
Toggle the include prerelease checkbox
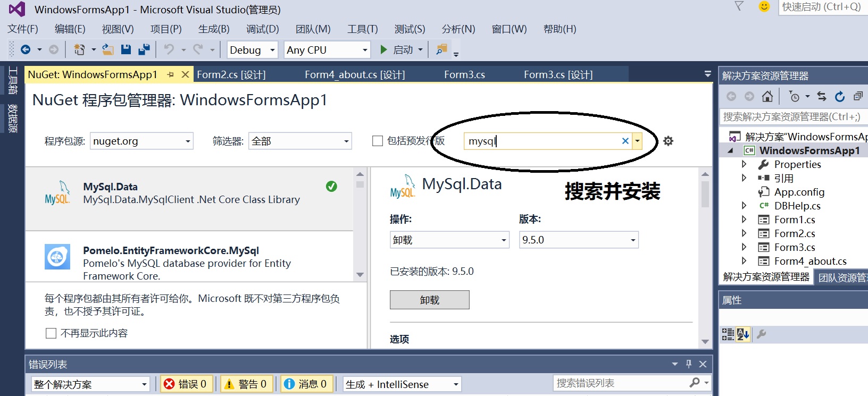pyautogui.click(x=378, y=141)
